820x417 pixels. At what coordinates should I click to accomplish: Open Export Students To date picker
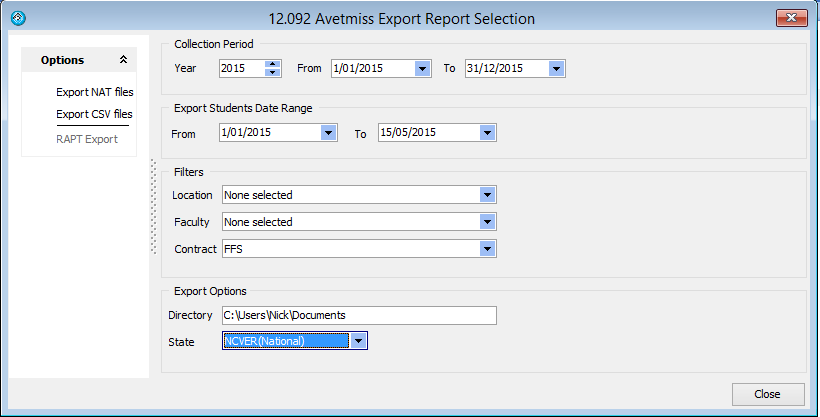tap(487, 132)
